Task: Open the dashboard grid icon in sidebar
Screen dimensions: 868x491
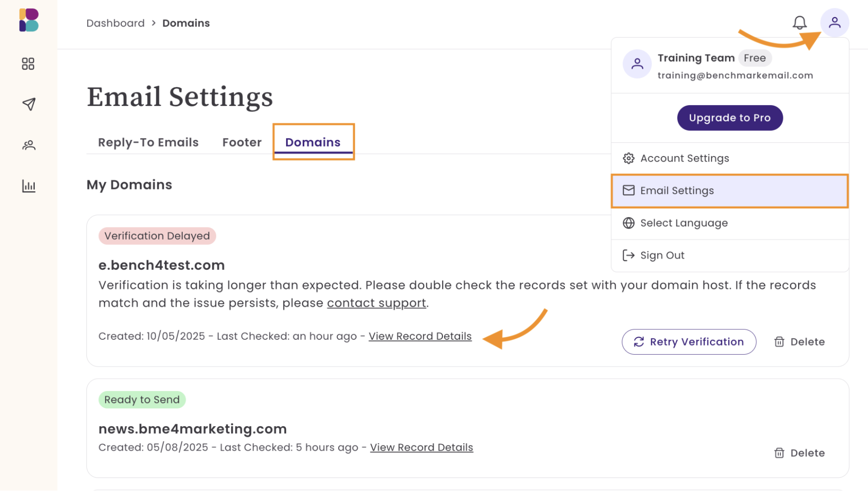Action: tap(28, 64)
